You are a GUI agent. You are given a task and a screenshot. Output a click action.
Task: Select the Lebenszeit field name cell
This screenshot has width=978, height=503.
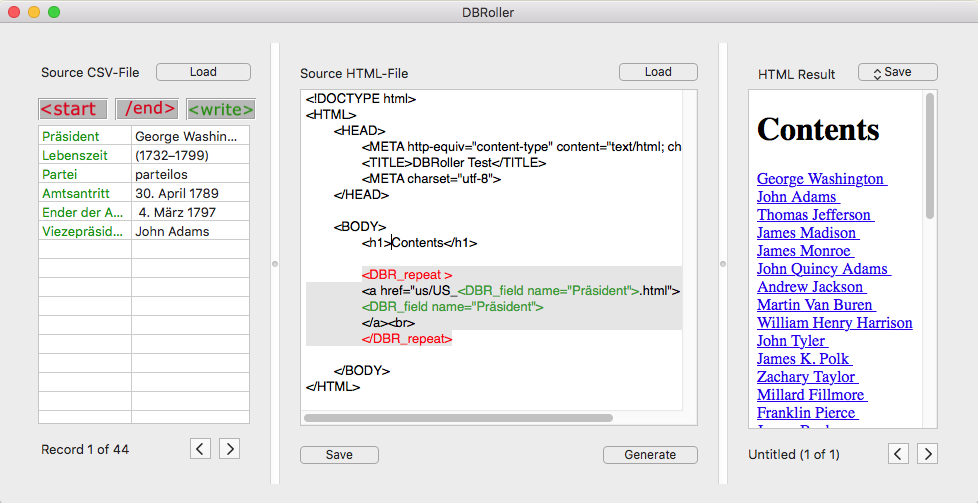tap(85, 155)
